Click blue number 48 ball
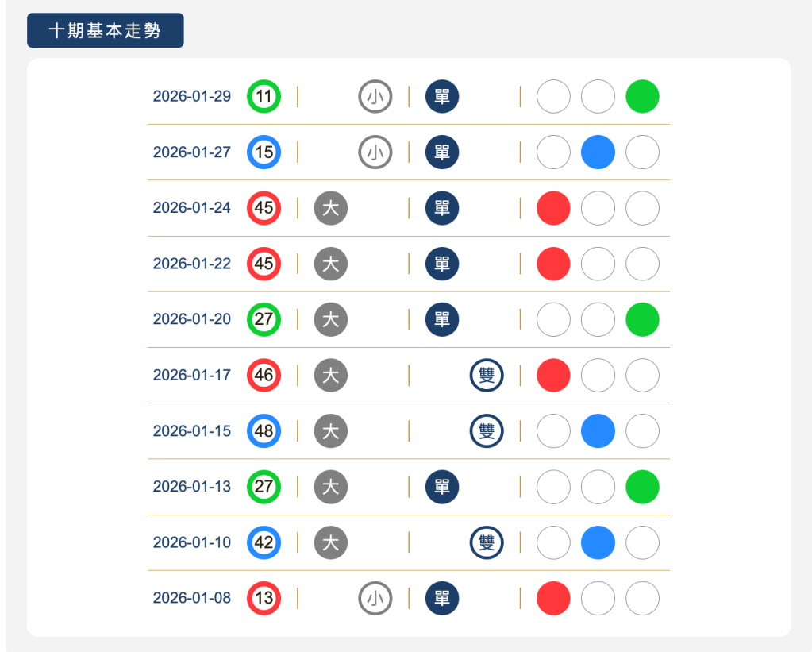812x652 pixels. coord(264,430)
